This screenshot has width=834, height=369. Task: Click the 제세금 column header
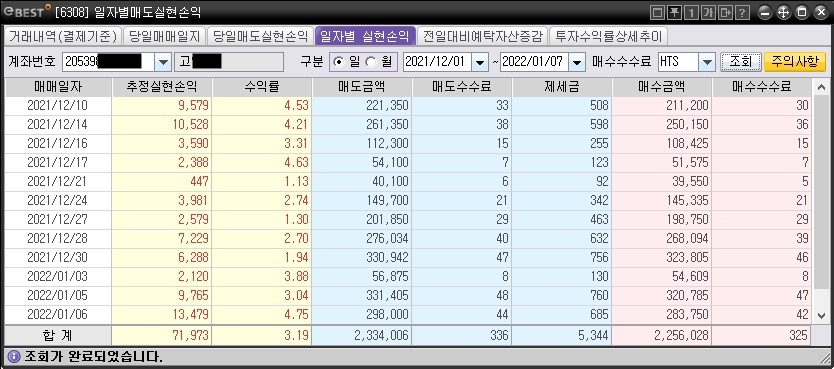tap(562, 87)
